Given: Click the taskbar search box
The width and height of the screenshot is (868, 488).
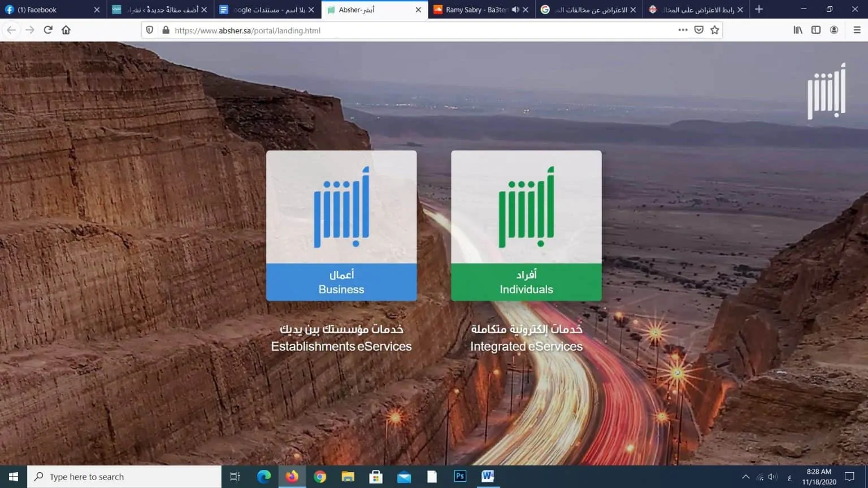Looking at the screenshot, I should [x=124, y=477].
